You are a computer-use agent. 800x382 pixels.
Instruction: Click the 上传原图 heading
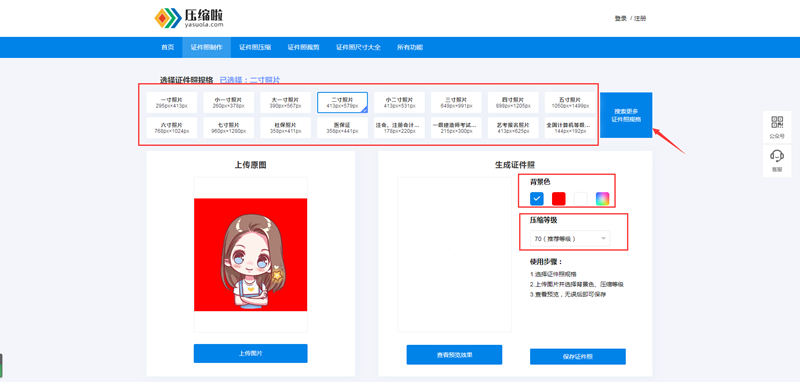(251, 165)
